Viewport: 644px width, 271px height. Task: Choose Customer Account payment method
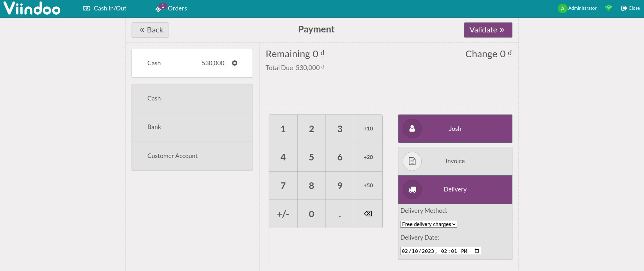point(192,156)
